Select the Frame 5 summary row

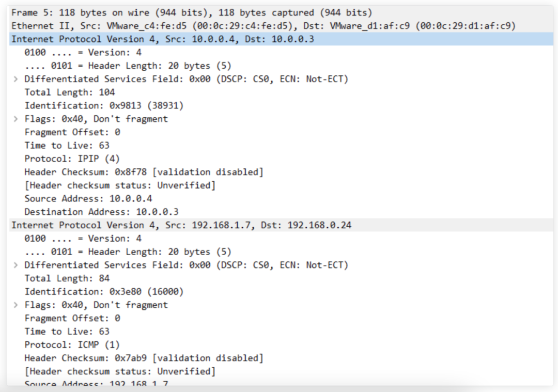[x=191, y=12]
